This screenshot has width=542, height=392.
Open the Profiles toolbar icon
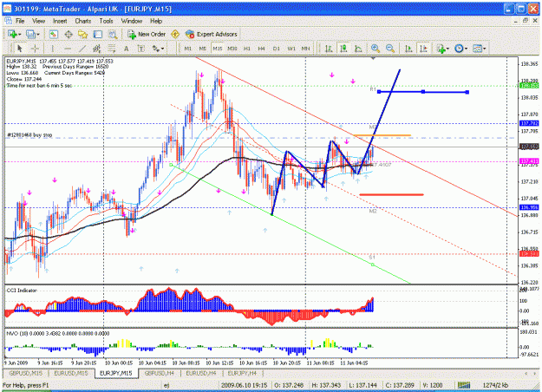[x=30, y=34]
